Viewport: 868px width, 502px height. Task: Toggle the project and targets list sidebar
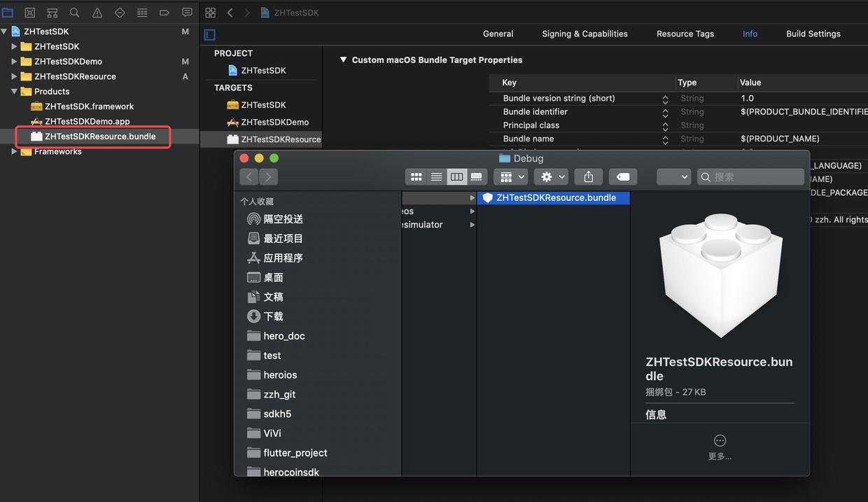click(x=209, y=34)
